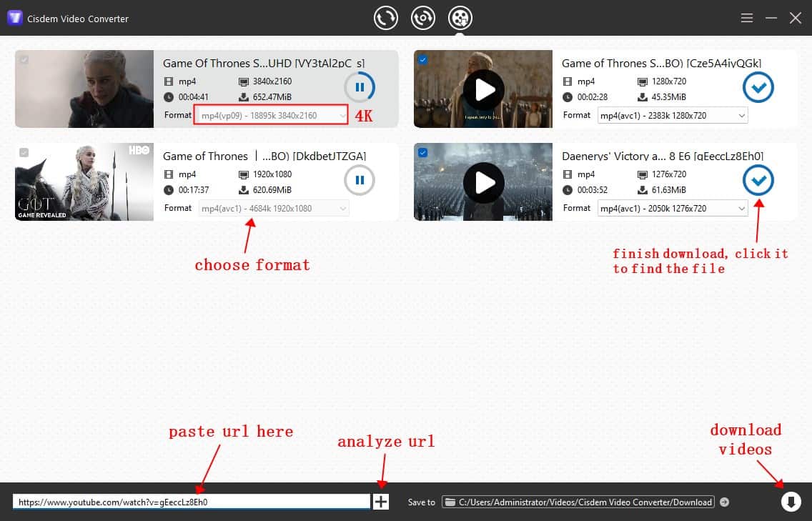This screenshot has width=812, height=521.
Task: Open the mp4(avc1) 2050k 1276x720 dropdown
Action: [x=672, y=208]
